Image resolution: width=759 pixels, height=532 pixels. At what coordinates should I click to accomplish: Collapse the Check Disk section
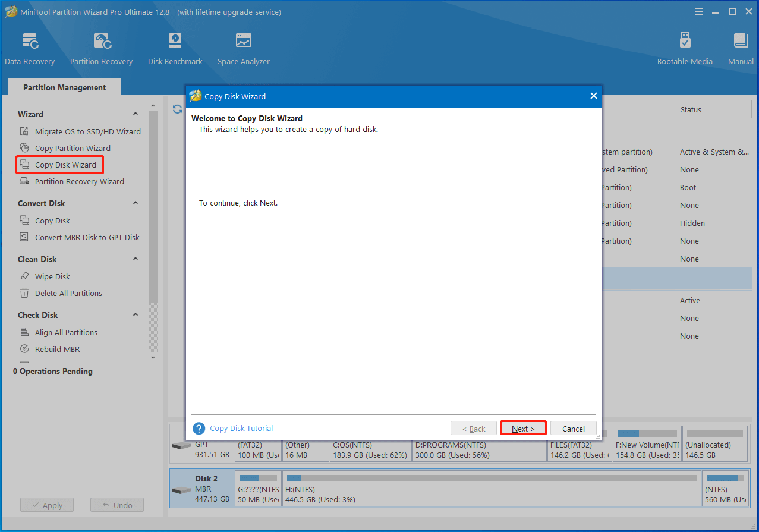136,315
